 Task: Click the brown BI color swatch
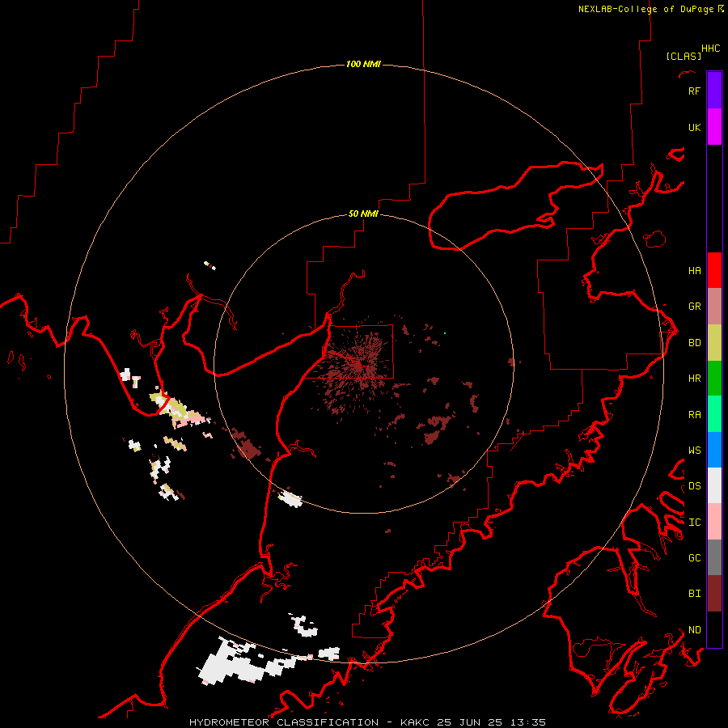pos(714,594)
